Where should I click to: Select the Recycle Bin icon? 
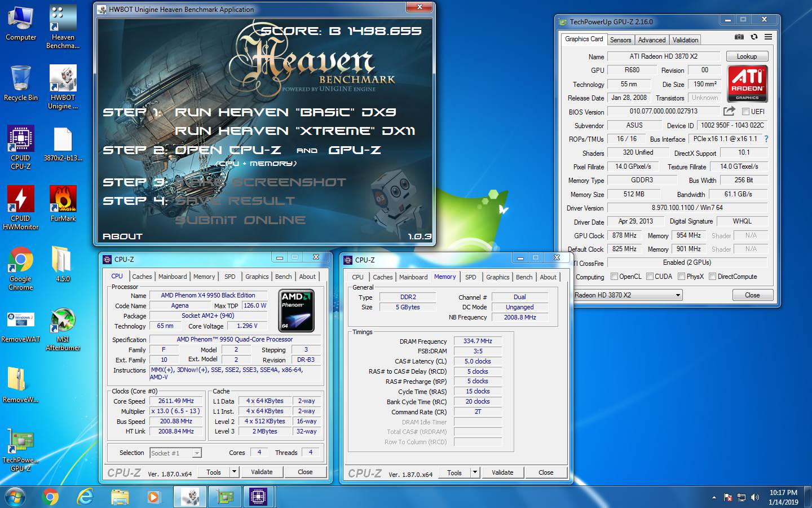tap(21, 83)
